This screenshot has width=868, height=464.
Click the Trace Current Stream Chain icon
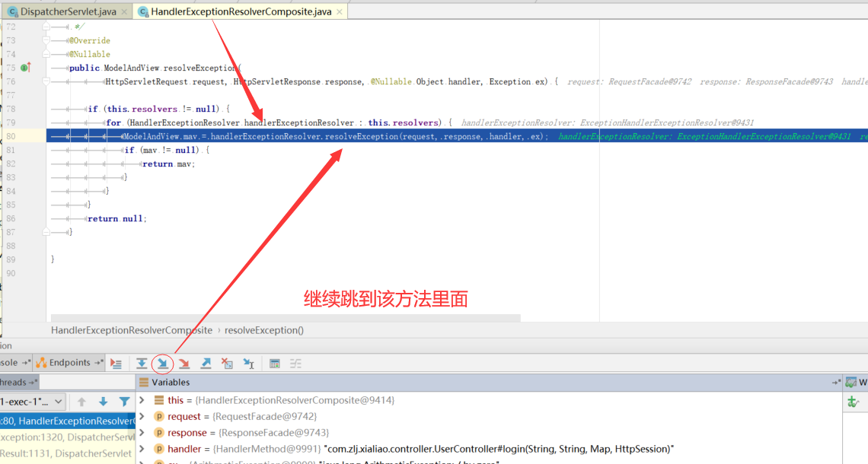pos(295,364)
